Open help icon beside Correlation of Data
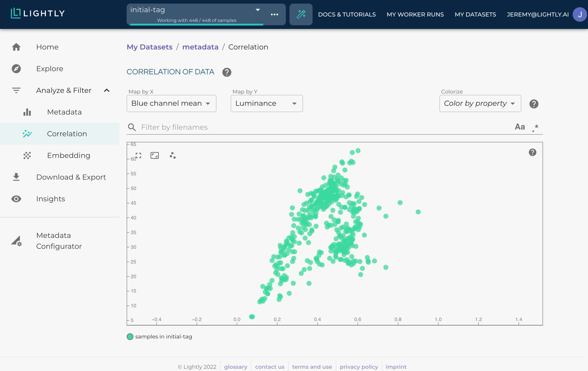 pyautogui.click(x=227, y=72)
